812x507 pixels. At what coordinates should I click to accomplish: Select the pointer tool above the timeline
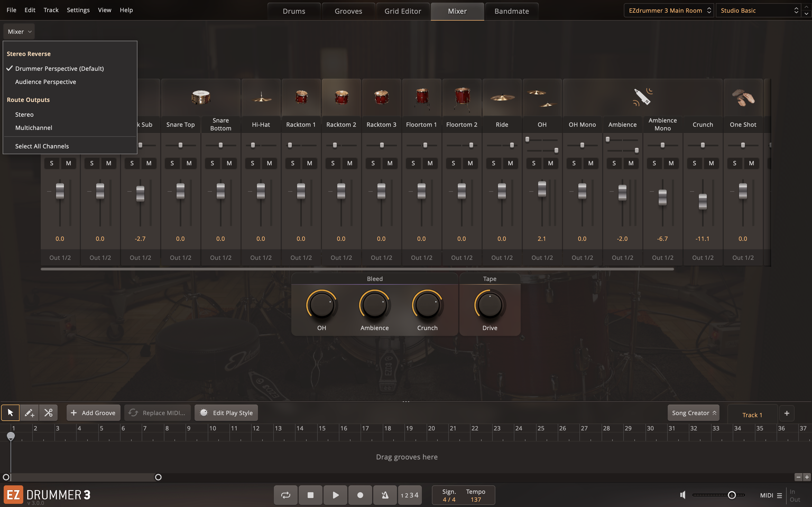pyautogui.click(x=10, y=412)
